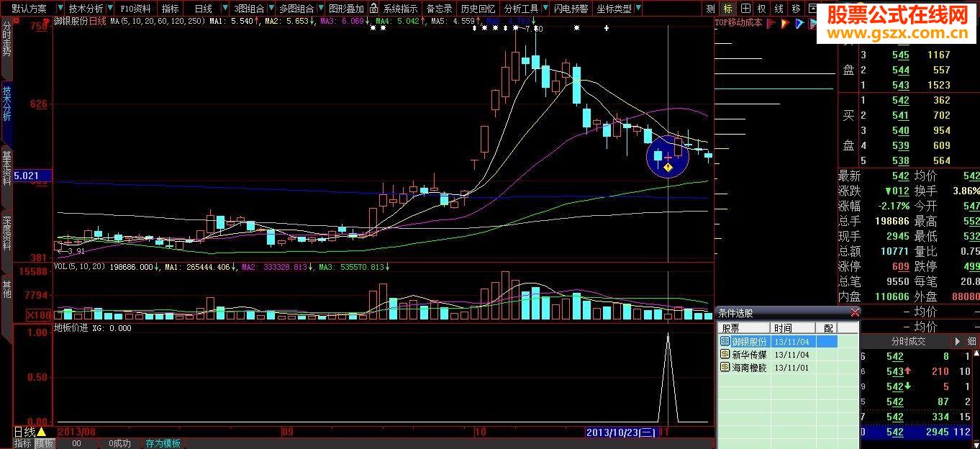Click the 5.021 price level label
Viewport: 980px width, 449px height.
[x=31, y=176]
